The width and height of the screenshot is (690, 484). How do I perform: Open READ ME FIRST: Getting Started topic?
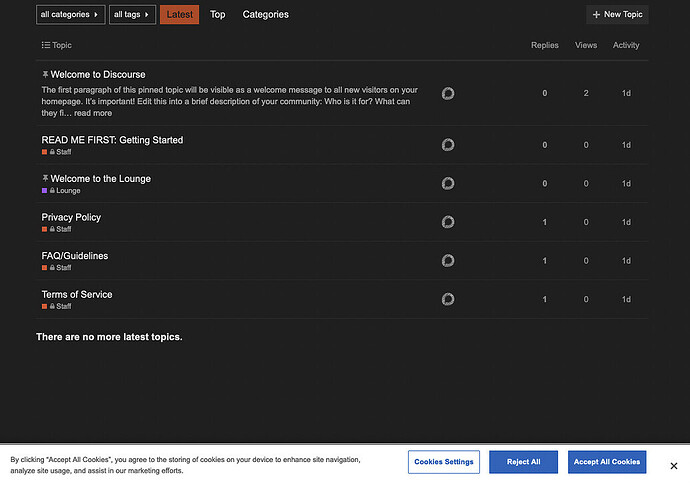pyautogui.click(x=112, y=140)
